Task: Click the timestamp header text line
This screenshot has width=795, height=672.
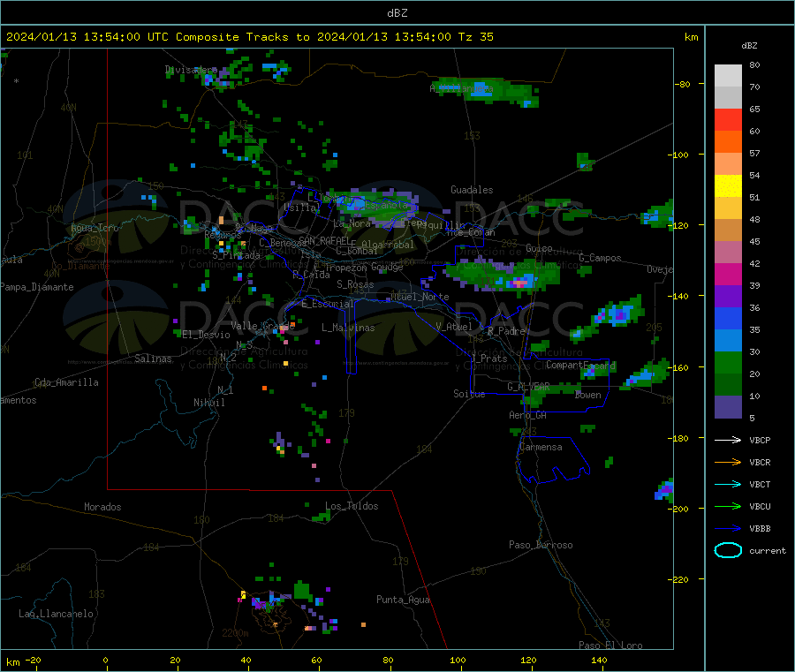Action: tap(249, 37)
